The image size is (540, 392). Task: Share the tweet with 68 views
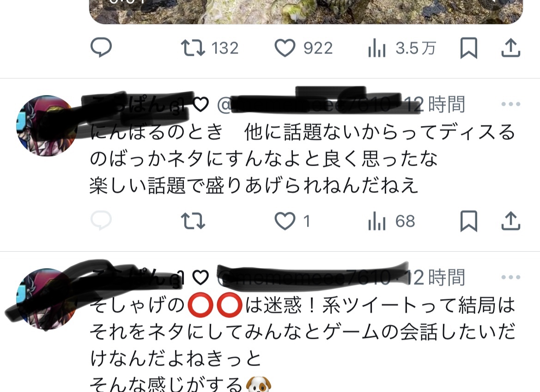[x=510, y=221]
